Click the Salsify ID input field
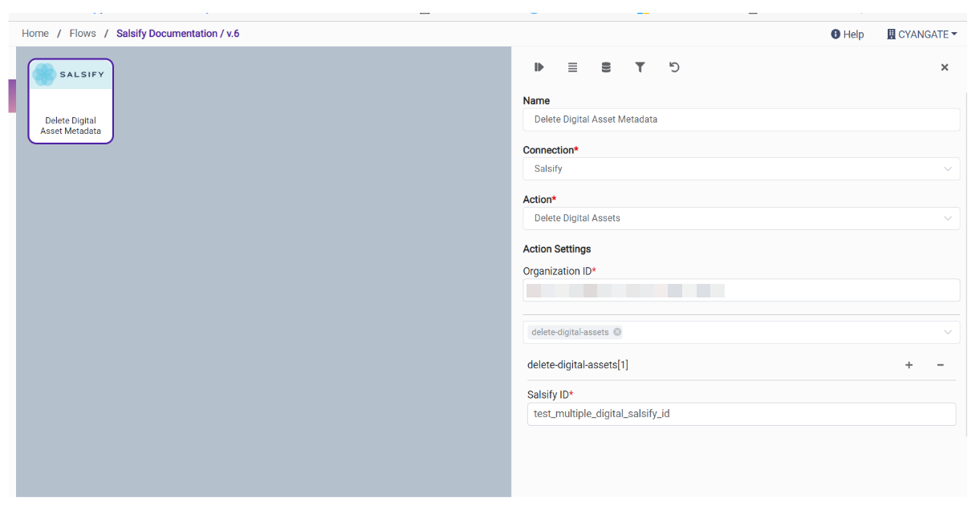 (x=740, y=414)
